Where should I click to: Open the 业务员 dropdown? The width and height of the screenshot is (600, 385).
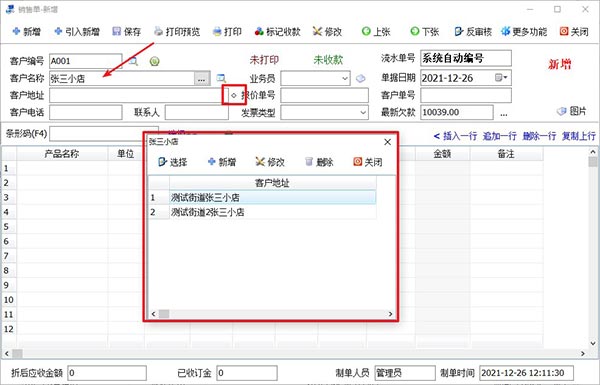345,78
